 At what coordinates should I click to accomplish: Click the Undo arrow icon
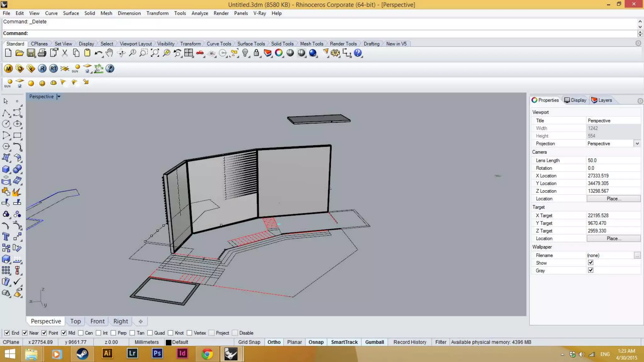(x=98, y=53)
